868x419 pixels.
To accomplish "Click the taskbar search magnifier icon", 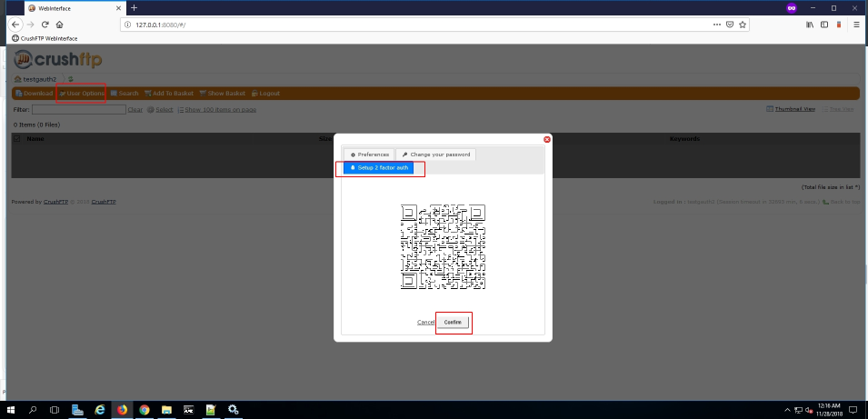I will point(33,410).
